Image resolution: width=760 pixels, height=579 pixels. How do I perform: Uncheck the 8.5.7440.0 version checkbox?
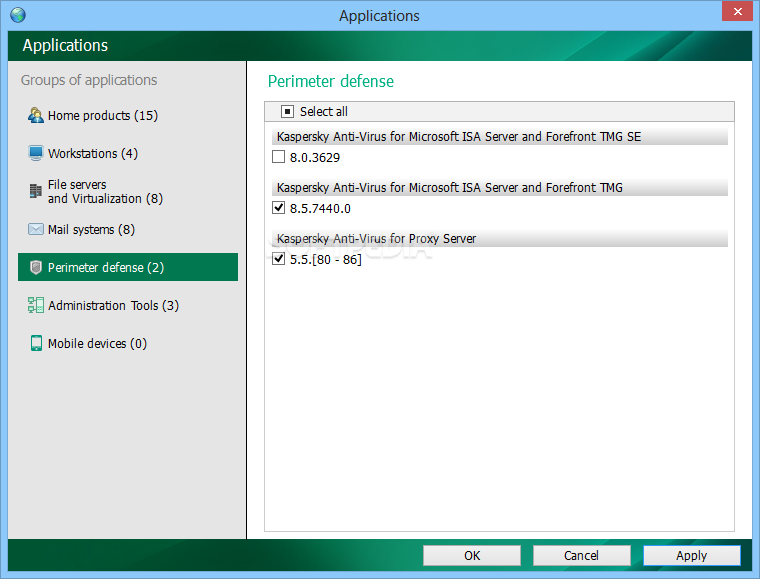[278, 208]
